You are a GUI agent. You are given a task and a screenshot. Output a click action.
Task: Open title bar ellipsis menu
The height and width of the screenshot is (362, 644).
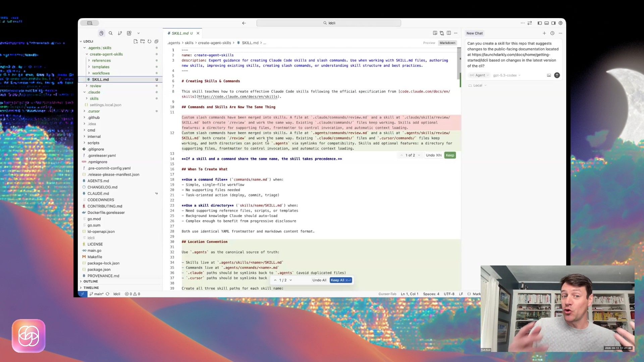[522, 23]
